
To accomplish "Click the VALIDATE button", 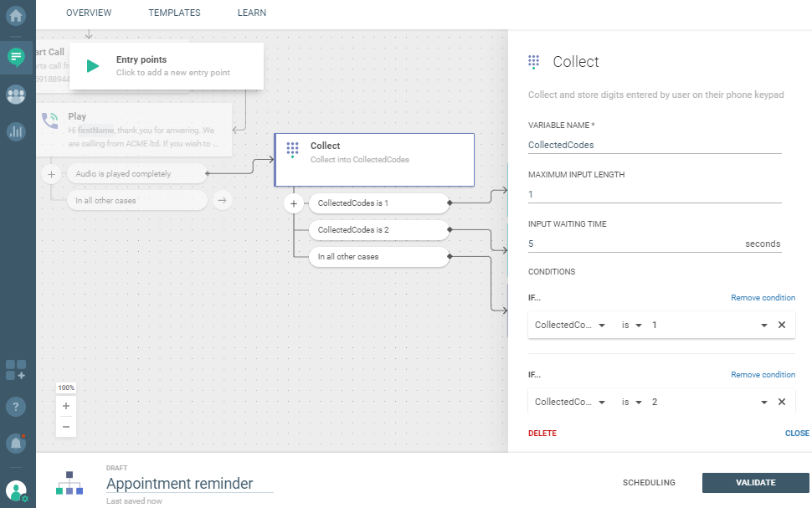I will coord(755,482).
